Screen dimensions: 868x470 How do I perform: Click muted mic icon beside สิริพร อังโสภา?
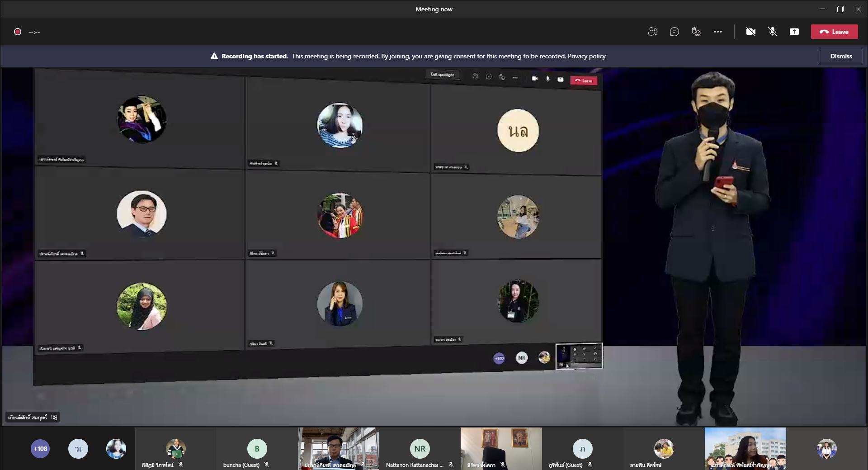click(503, 465)
